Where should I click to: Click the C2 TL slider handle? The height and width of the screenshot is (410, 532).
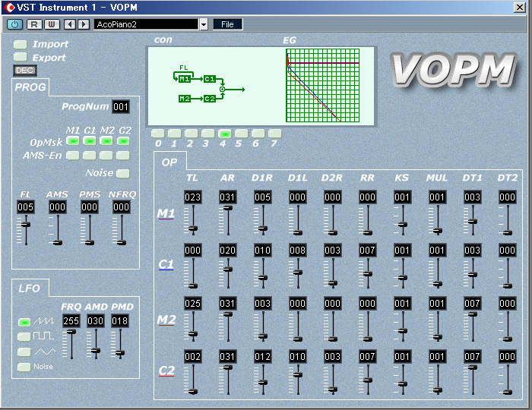pyautogui.click(x=193, y=392)
